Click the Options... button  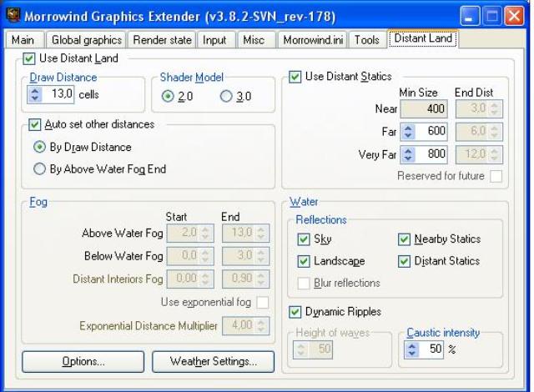point(83,362)
